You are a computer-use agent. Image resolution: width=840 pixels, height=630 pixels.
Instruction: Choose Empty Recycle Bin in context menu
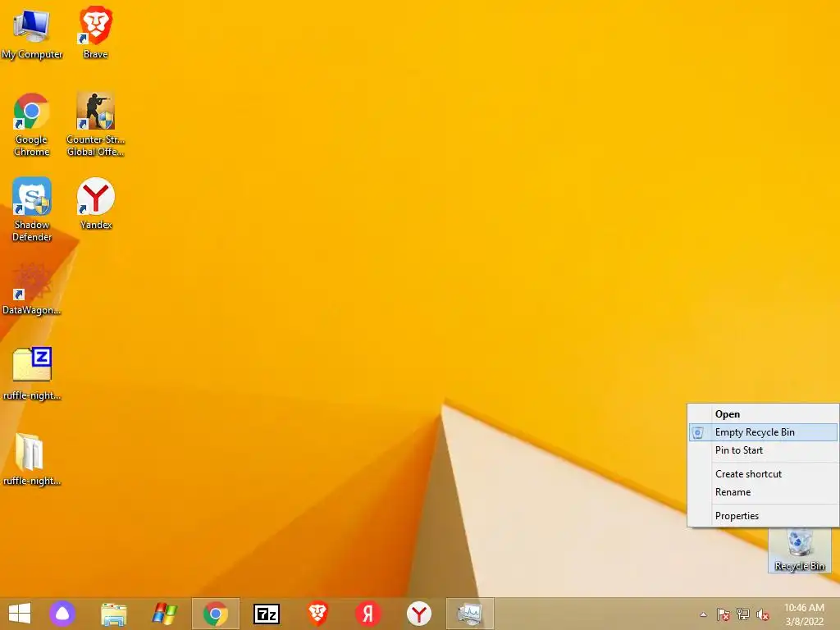[x=764, y=432]
